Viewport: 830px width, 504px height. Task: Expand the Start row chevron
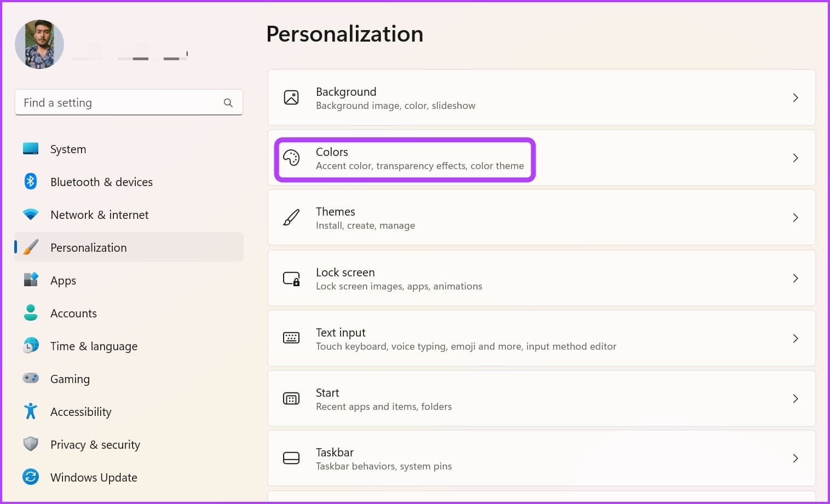click(796, 398)
